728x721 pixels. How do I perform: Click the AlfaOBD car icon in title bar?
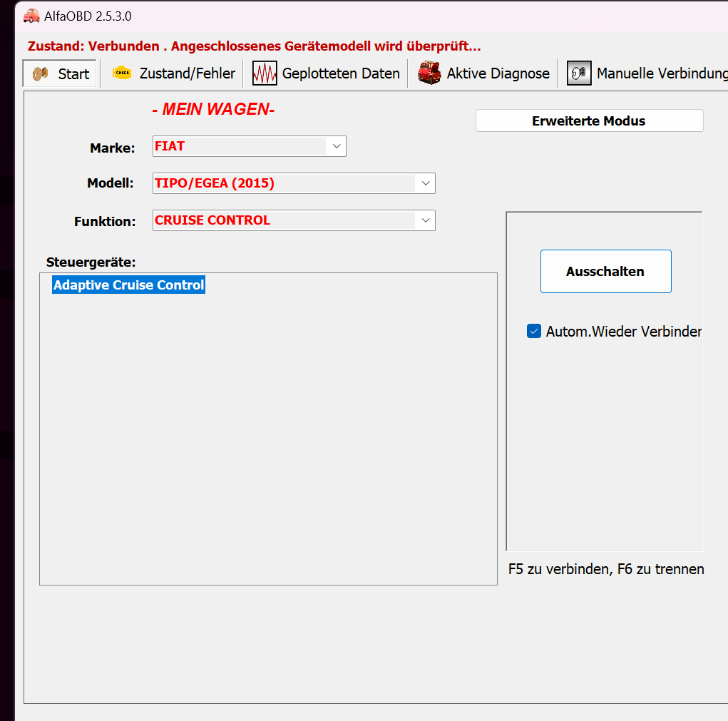tap(31, 16)
